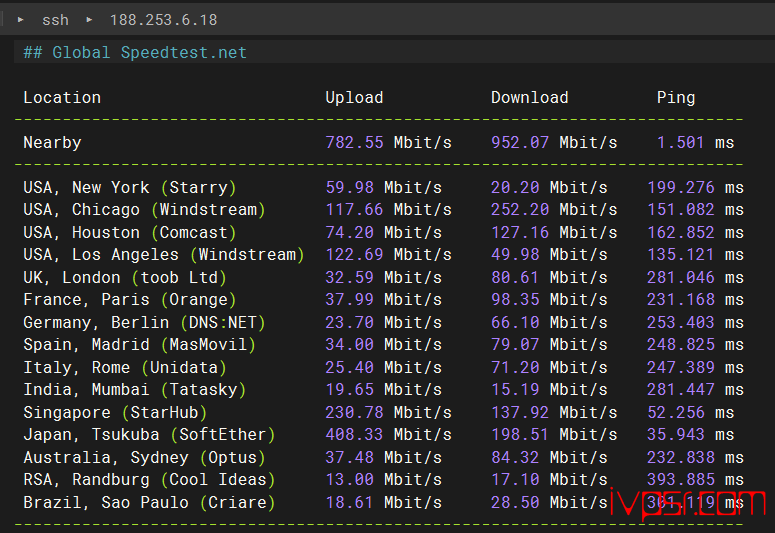This screenshot has width=775, height=533.
Task: Select the ssh breadcrumb label
Action: [x=55, y=20]
